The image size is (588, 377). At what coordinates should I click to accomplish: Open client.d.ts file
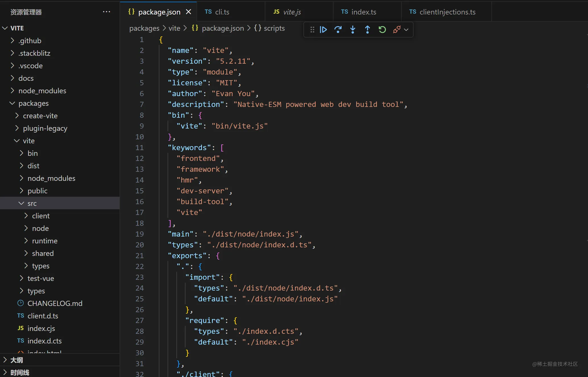(x=60, y=316)
